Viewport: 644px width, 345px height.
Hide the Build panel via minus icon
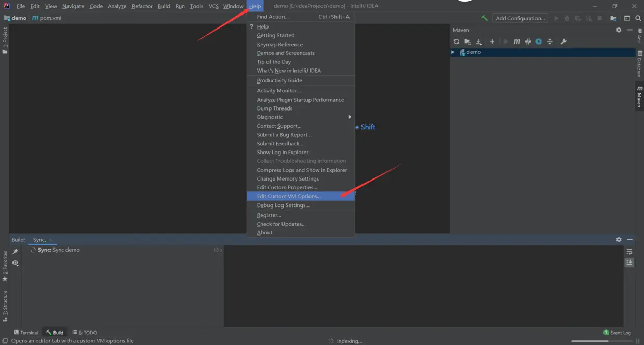click(x=630, y=240)
